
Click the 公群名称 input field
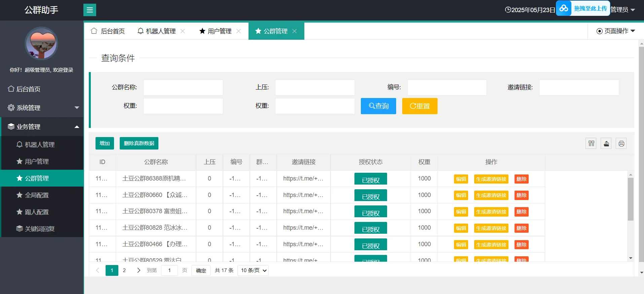[x=183, y=88]
